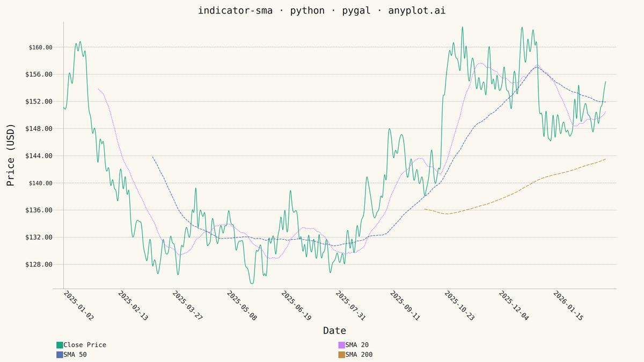Click the purple SMA 20 legend swatch
Image resolution: width=644 pixels, height=362 pixels.
[x=341, y=345]
